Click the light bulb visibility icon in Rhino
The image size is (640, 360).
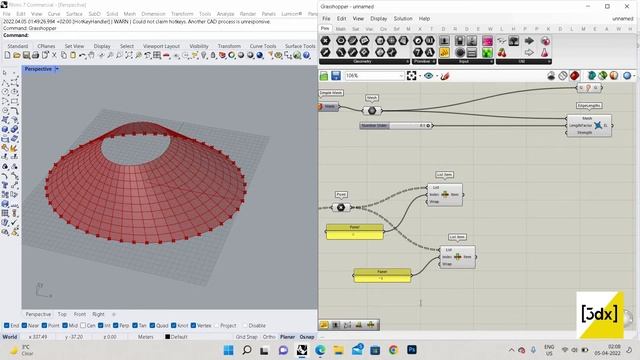point(204,55)
